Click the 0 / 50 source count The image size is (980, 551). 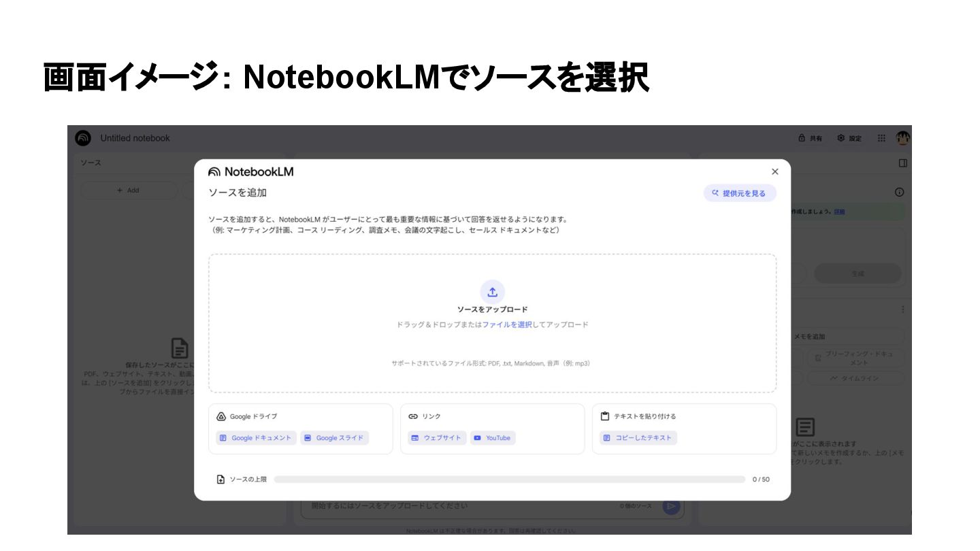click(761, 480)
